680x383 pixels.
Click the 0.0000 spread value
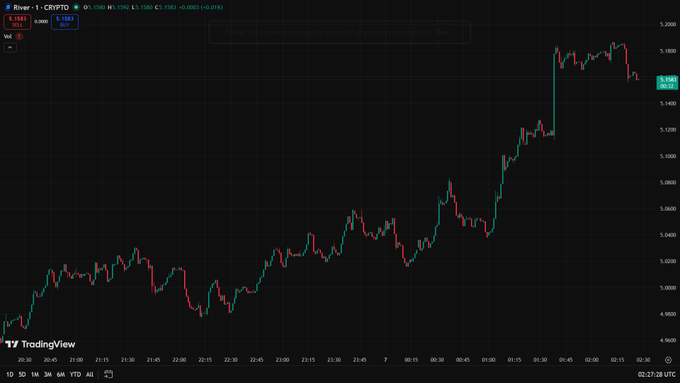tap(41, 22)
